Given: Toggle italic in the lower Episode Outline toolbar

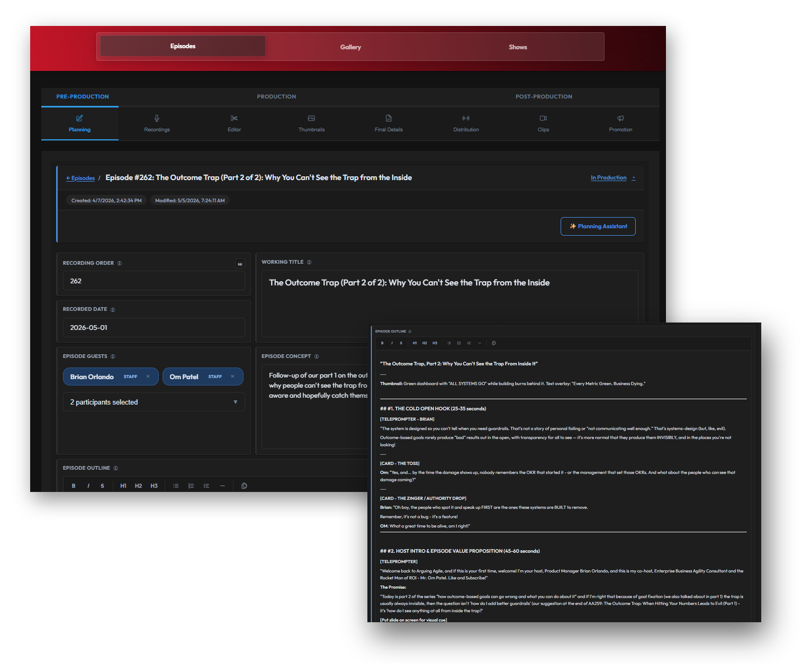Looking at the screenshot, I should click(x=88, y=486).
